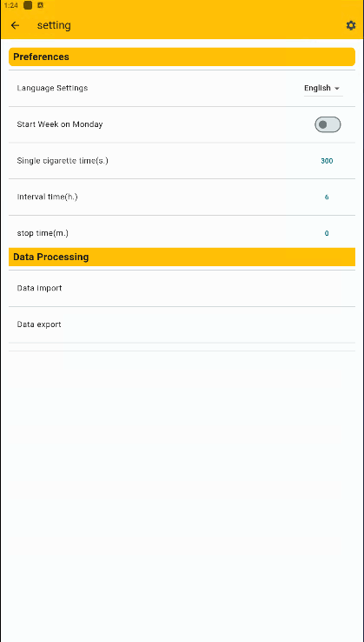Toggle Start Week on Monday switch
This screenshot has width=364, height=642.
(x=328, y=124)
